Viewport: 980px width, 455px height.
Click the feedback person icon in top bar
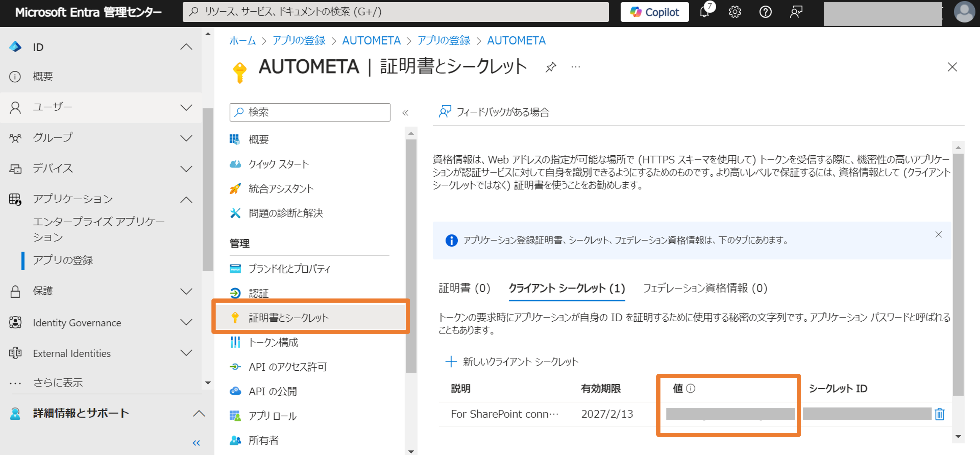pyautogui.click(x=796, y=12)
